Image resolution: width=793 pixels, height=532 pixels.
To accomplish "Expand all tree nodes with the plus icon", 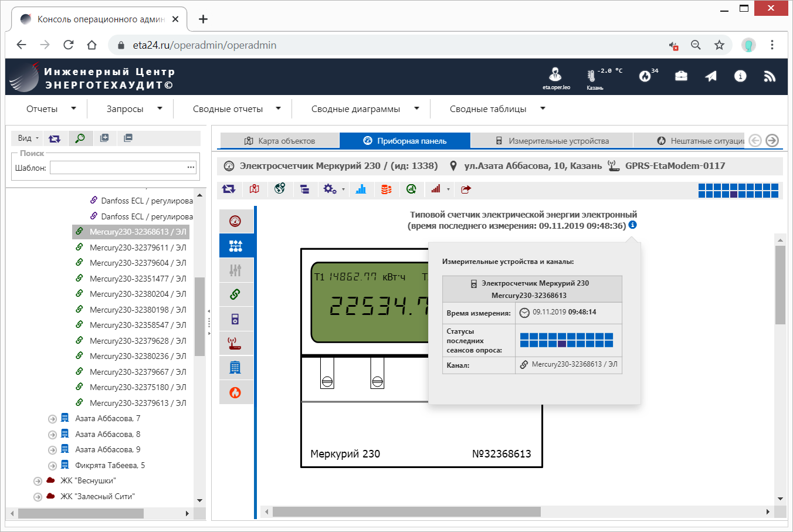I will point(104,138).
